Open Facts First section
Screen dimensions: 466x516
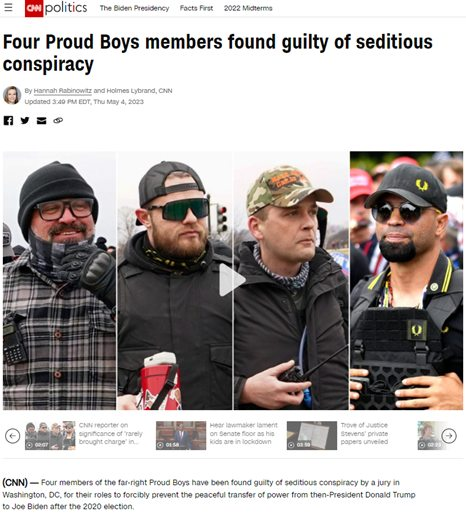click(196, 8)
